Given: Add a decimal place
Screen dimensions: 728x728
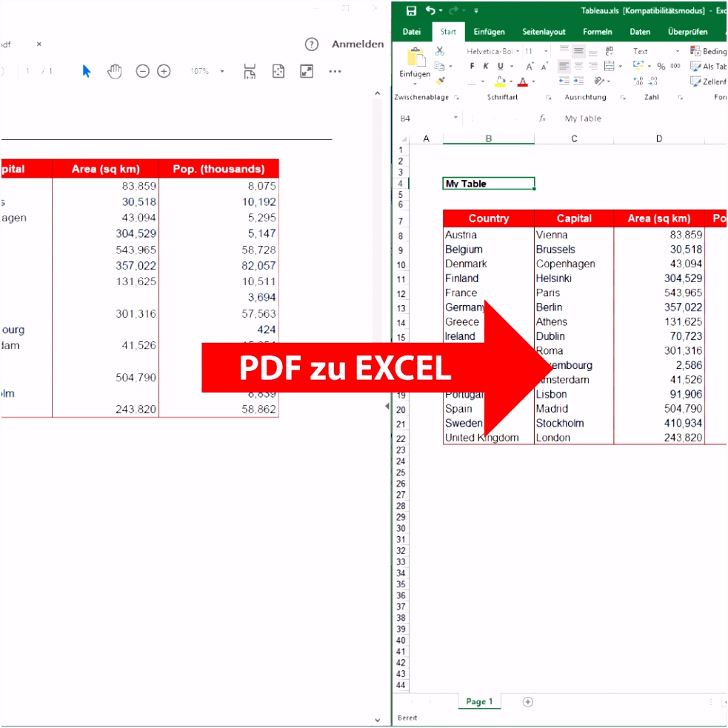Looking at the screenshot, I should [638, 81].
